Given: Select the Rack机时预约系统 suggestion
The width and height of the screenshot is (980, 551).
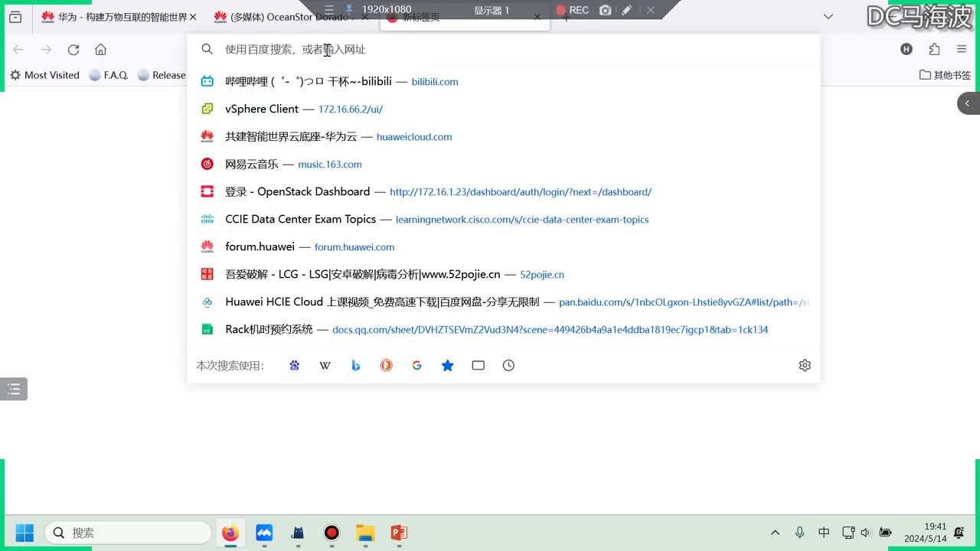Looking at the screenshot, I should tap(504, 329).
